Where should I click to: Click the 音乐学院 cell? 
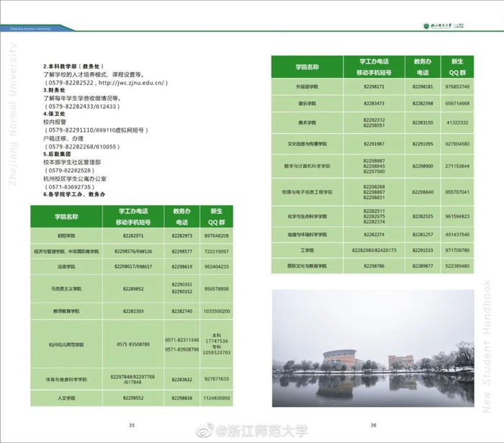click(x=307, y=104)
